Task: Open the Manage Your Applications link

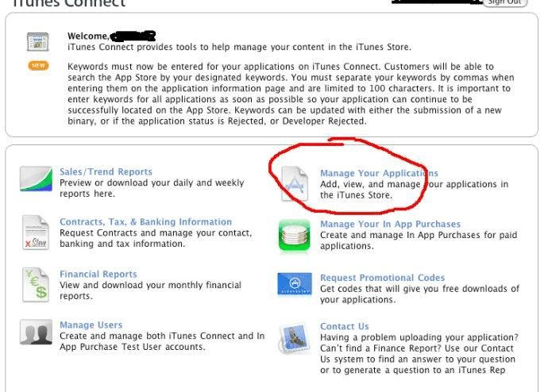Action: pyautogui.click(x=379, y=173)
